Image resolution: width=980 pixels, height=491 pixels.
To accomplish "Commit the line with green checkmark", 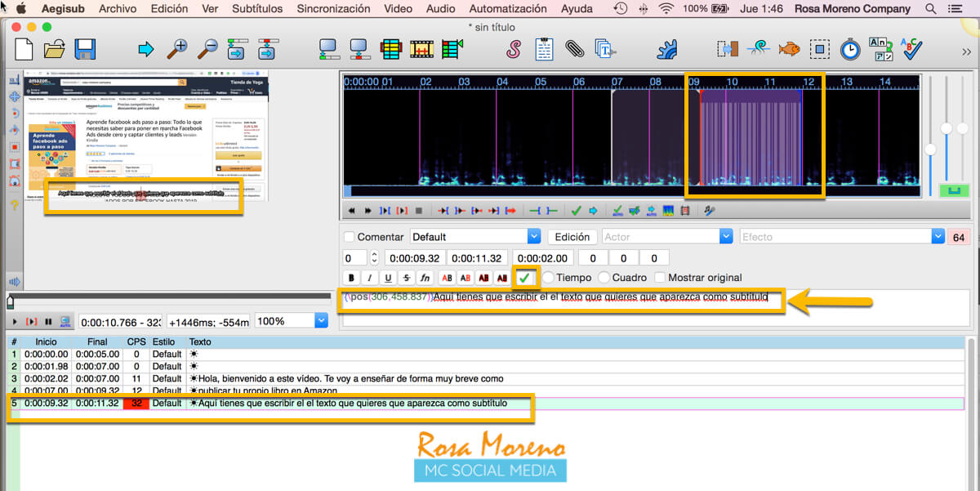I will 524,278.
